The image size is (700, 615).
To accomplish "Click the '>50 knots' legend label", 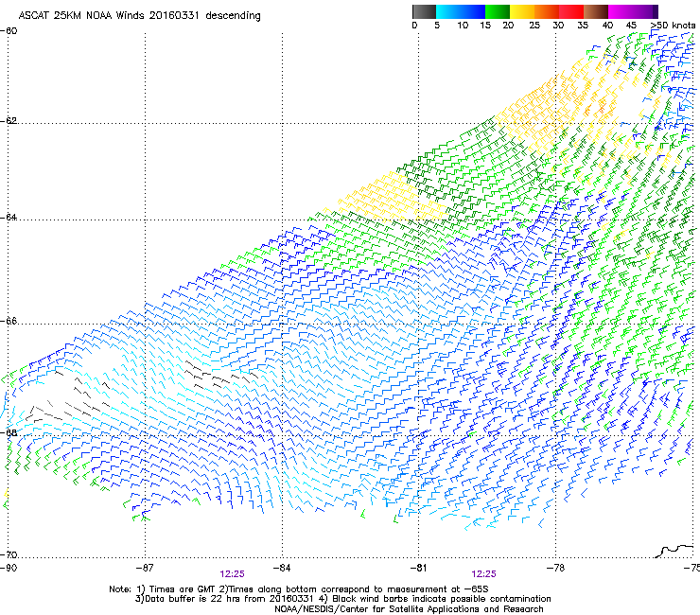I will [673, 26].
